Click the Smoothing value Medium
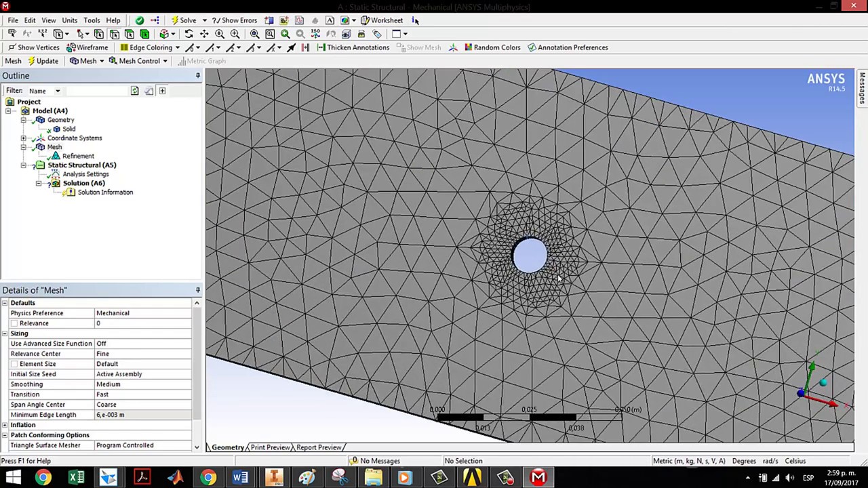 143,384
